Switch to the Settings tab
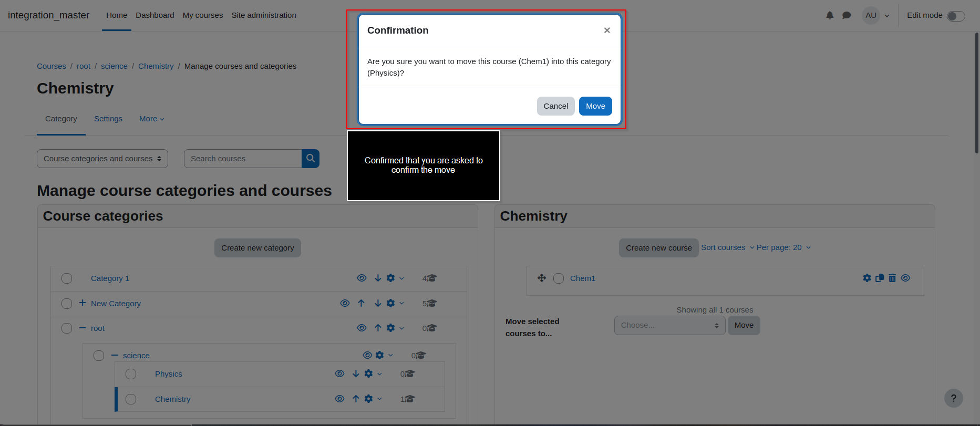980x426 pixels. 108,119
